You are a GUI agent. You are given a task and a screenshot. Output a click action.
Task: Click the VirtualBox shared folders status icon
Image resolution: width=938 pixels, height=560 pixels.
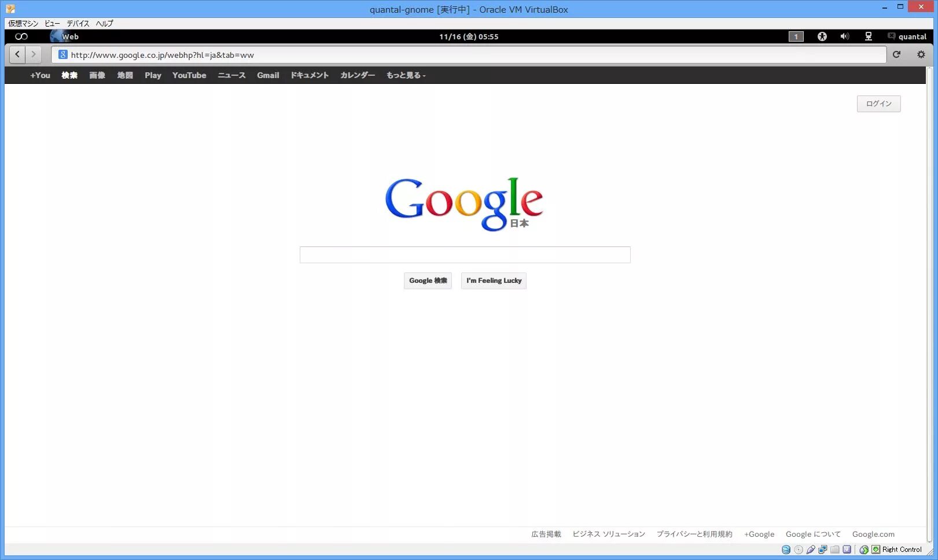[834, 550]
